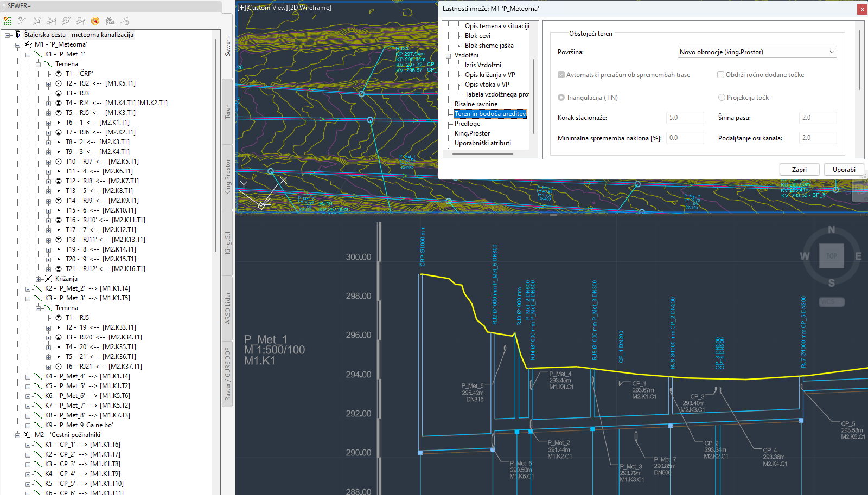868x495 pixels.
Task: Click the network icon beside M2 'Cestni požiralniki'
Action: (28, 435)
